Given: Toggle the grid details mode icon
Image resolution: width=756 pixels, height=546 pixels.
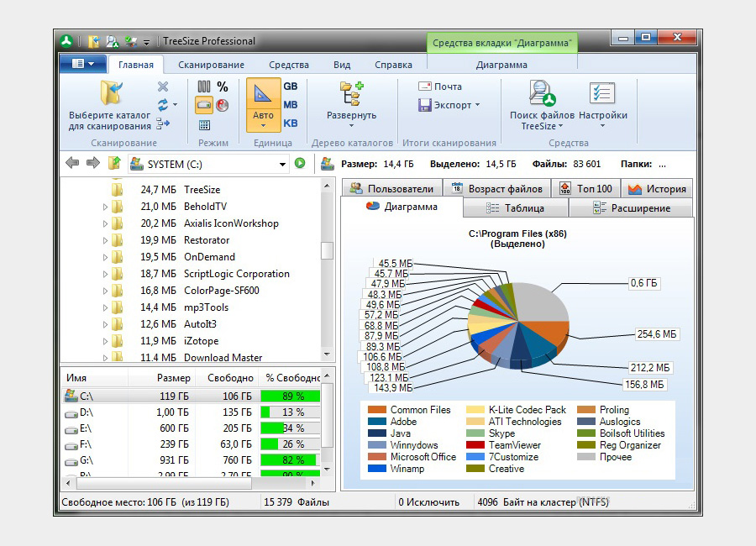Looking at the screenshot, I should 204,125.
